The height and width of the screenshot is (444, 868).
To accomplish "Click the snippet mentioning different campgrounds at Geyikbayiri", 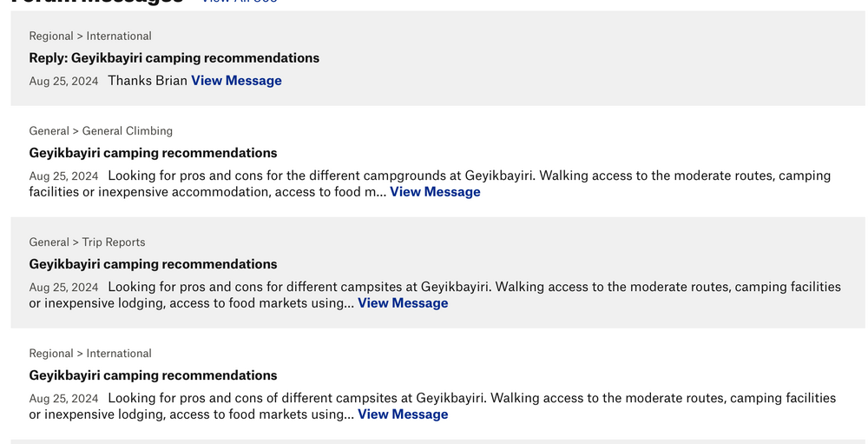I will (x=469, y=176).
